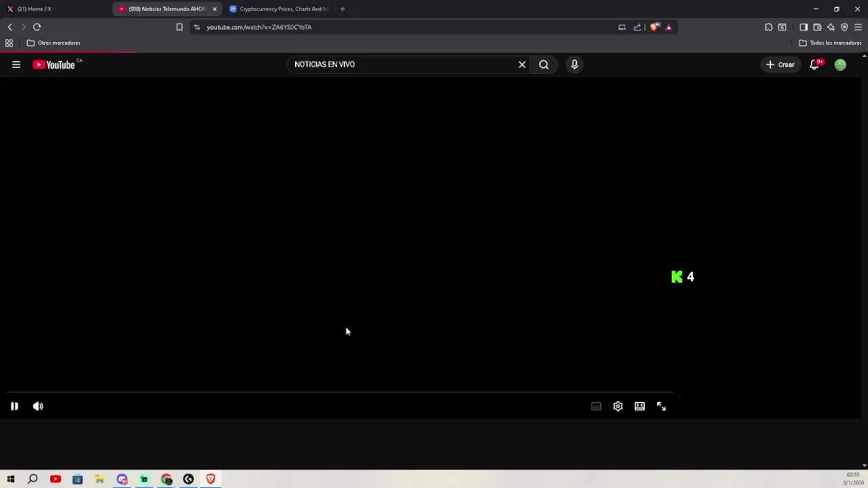This screenshot has width=868, height=488.
Task: Open YouTube notifications bell
Action: (815, 64)
